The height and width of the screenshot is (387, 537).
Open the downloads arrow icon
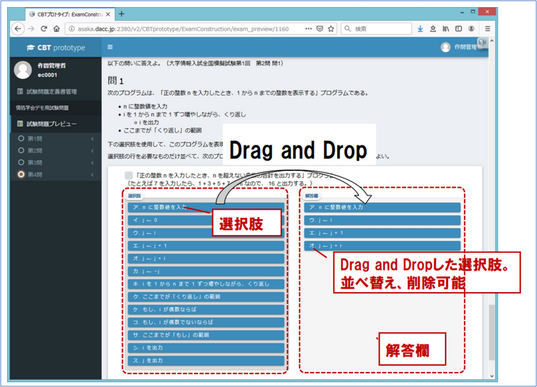(420, 29)
